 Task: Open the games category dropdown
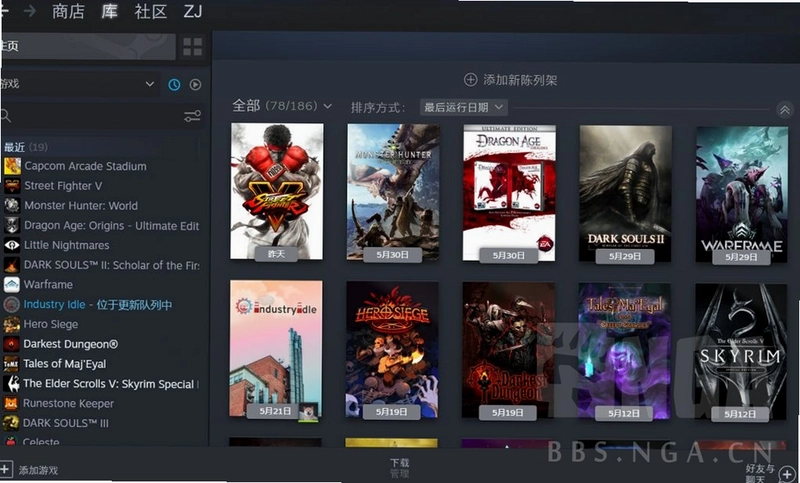pyautogui.click(x=78, y=84)
